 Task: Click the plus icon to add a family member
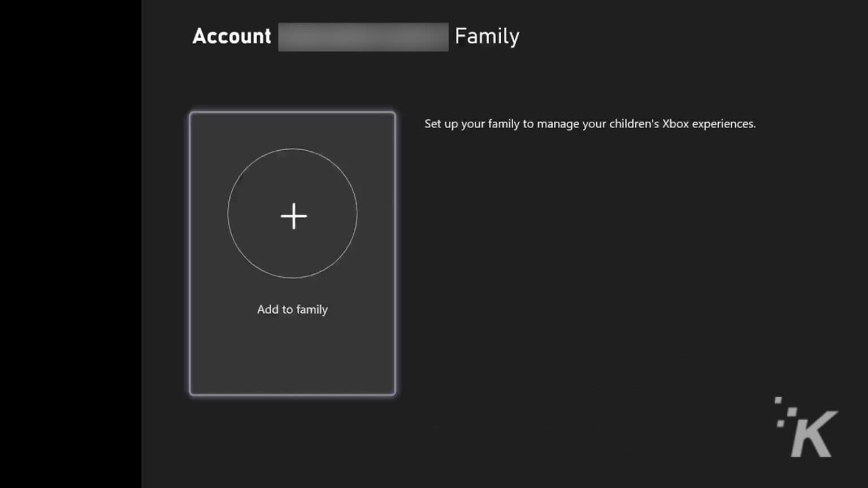point(292,216)
